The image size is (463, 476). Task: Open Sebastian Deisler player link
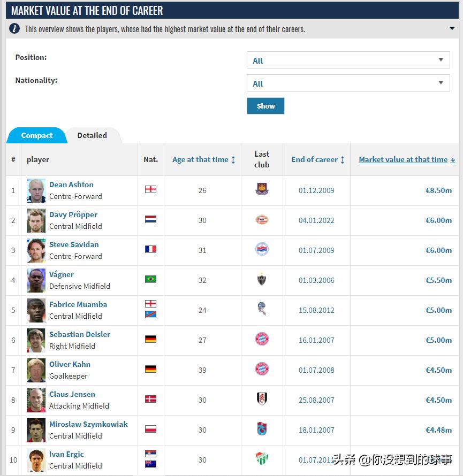(x=80, y=334)
